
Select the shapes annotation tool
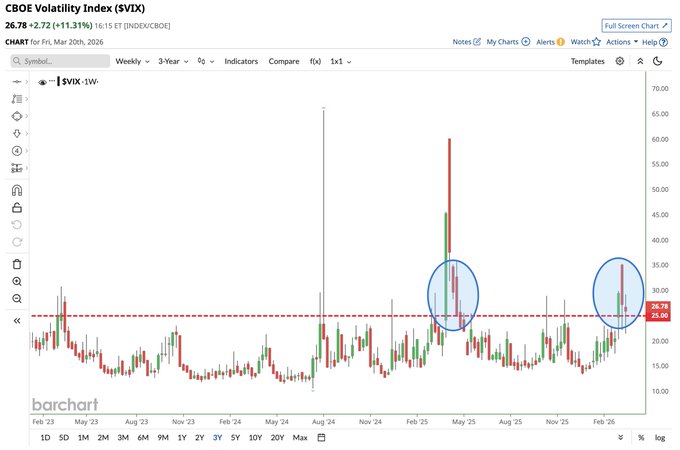pyautogui.click(x=17, y=116)
